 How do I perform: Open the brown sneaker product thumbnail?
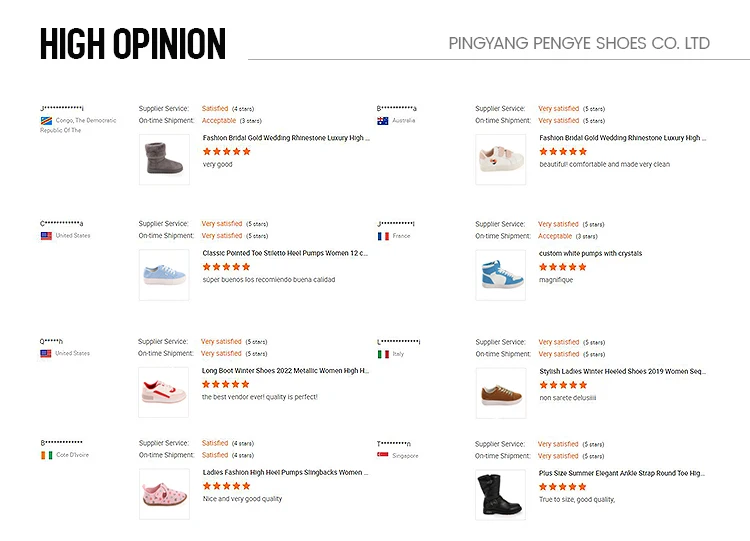[500, 392]
